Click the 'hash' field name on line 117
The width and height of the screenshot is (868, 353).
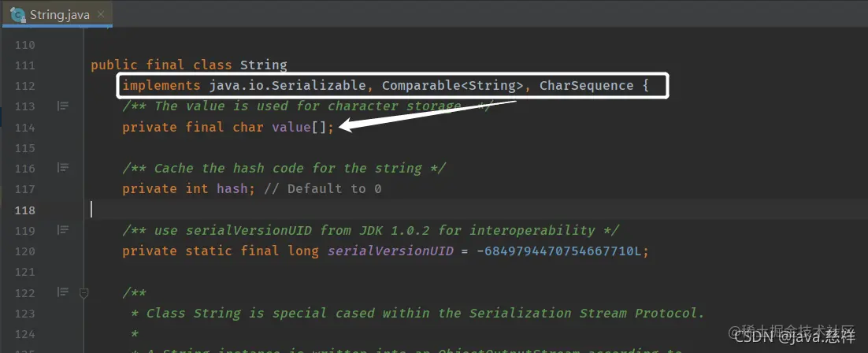(232, 190)
